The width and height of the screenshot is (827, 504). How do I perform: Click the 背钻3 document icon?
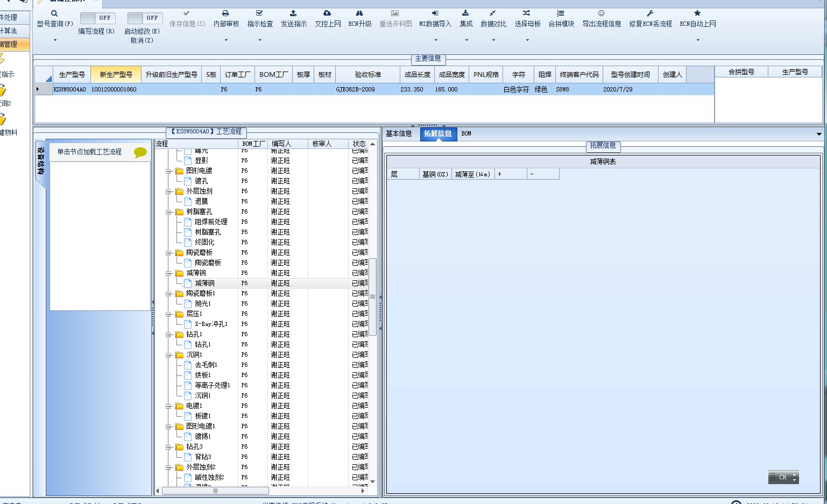pyautogui.click(x=188, y=457)
